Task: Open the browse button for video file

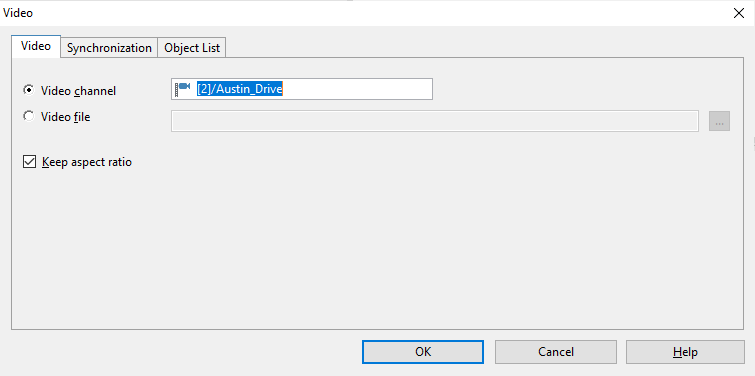Action: point(719,121)
